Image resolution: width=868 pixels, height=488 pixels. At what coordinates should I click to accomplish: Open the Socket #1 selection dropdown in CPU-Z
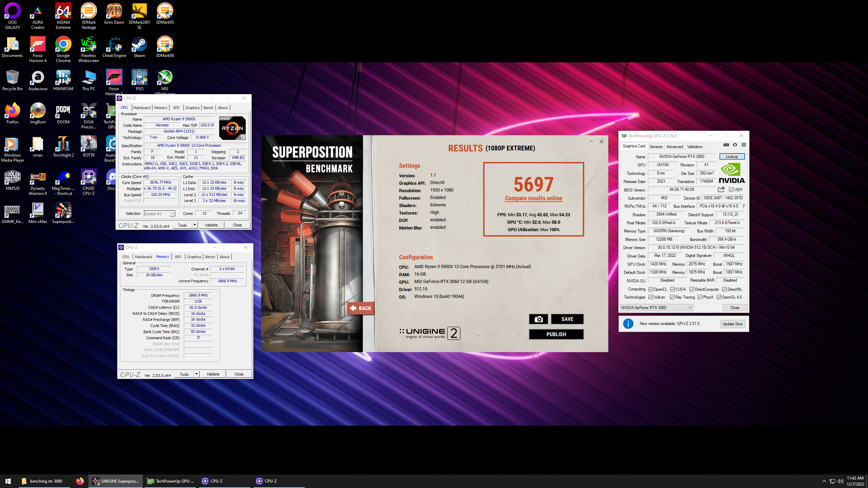click(159, 213)
